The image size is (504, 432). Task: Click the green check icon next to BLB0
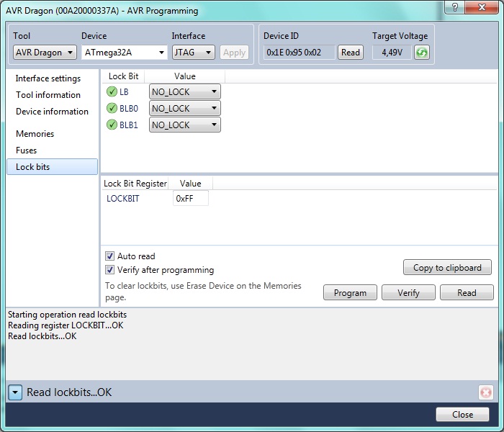tap(112, 108)
